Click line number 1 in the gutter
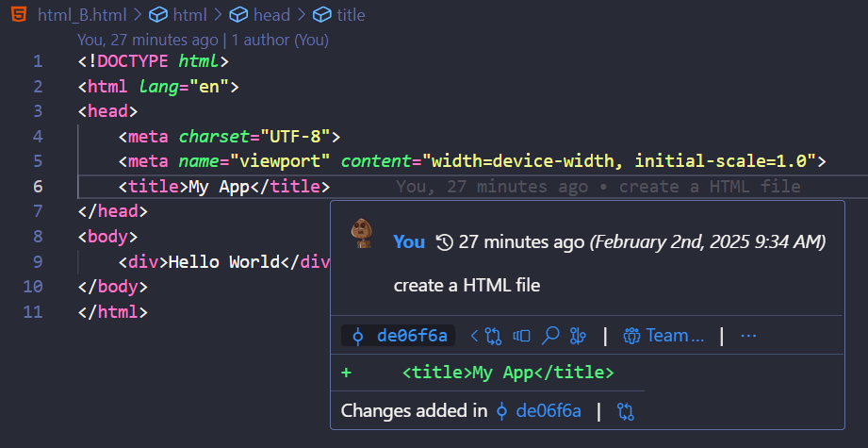The width and height of the screenshot is (868, 448). click(37, 61)
